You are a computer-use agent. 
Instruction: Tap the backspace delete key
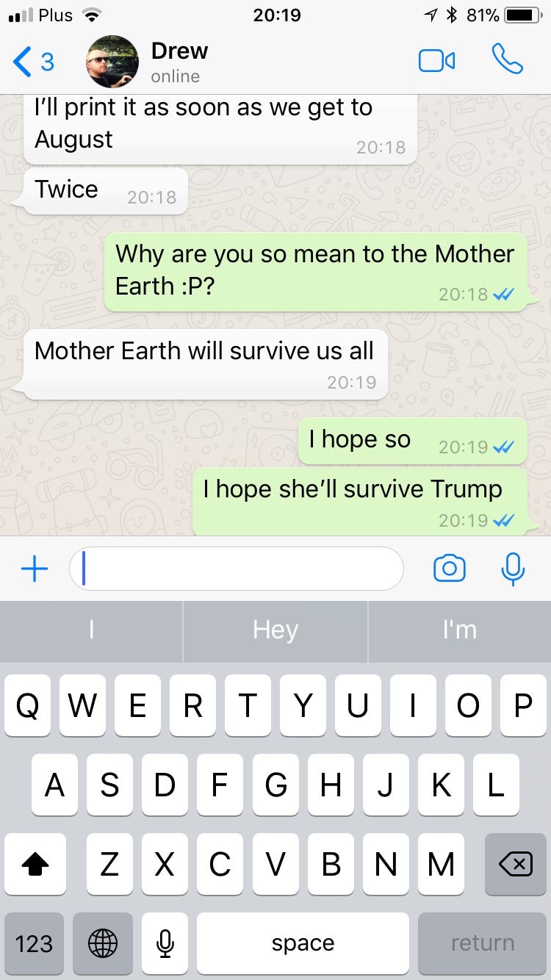click(x=516, y=865)
